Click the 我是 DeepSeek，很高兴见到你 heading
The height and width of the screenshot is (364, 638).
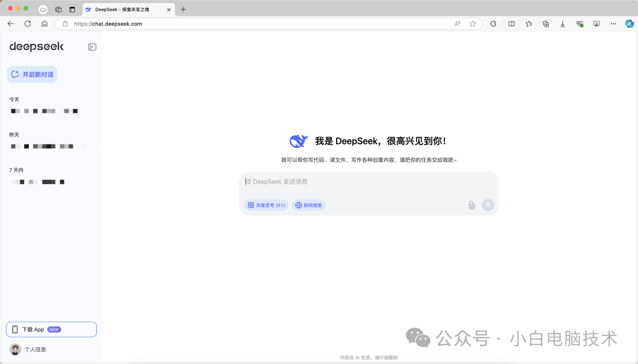[380, 141]
